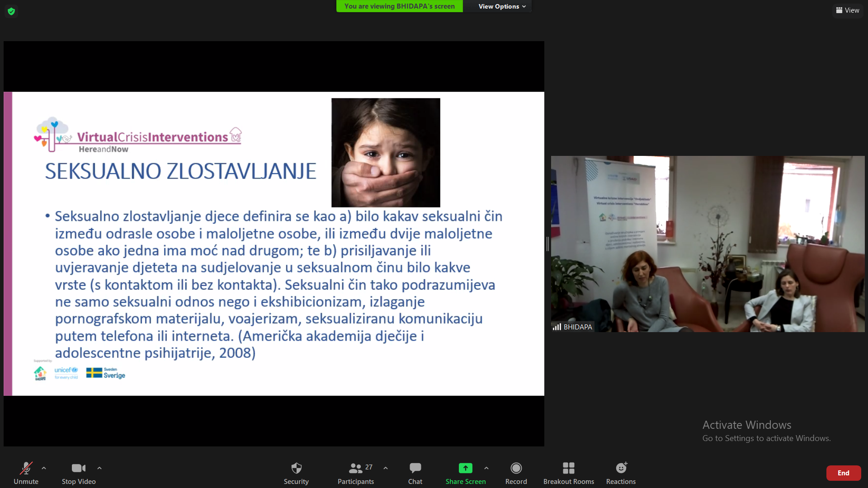Expand share screen options arrow

coord(486,468)
